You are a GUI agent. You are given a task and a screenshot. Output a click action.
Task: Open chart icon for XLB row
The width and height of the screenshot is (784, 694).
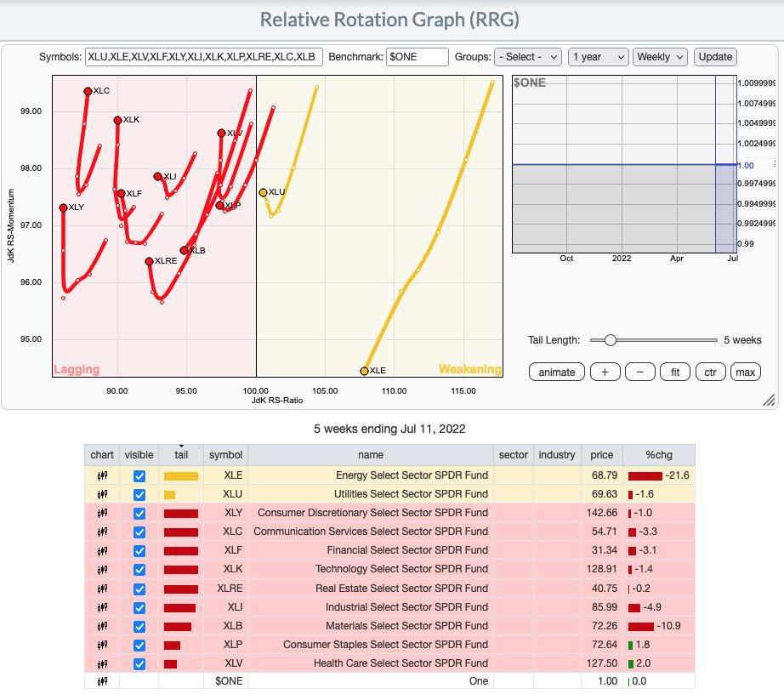(x=102, y=626)
